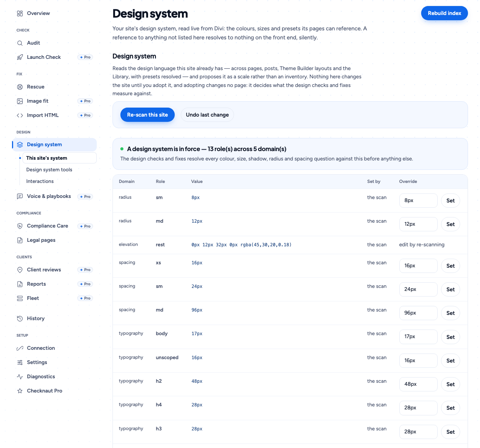Screen dimensions: 480x448
Task: Focus the typography h4 override field
Action: click(x=418, y=408)
